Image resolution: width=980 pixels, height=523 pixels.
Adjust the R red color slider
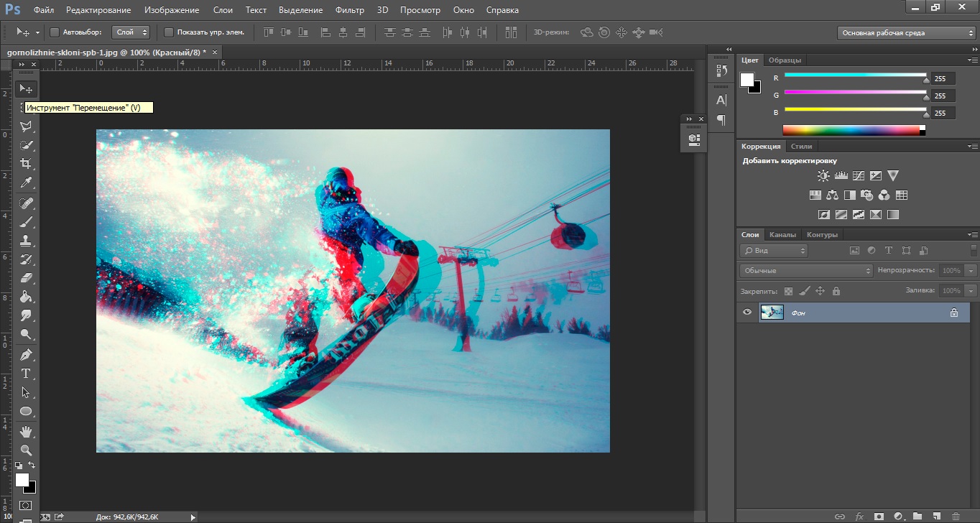pyautogui.click(x=856, y=75)
